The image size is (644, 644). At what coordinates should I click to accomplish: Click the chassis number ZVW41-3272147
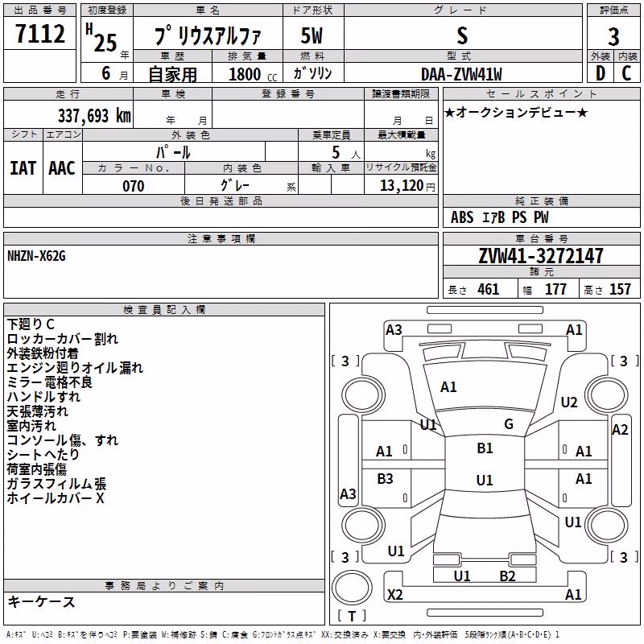pos(541,256)
